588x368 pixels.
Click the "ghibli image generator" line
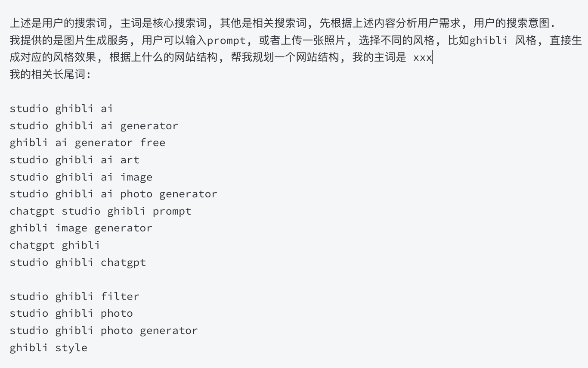(80, 228)
